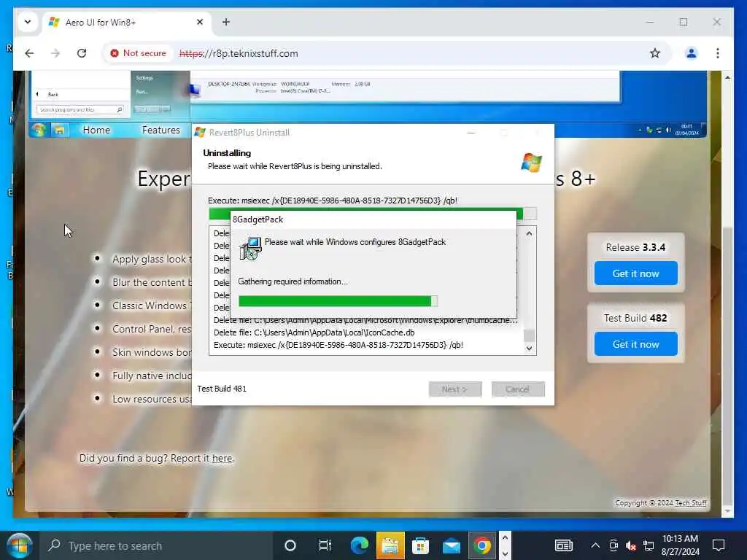Open Microsoft Store from taskbar
747x560 pixels.
tap(420, 545)
